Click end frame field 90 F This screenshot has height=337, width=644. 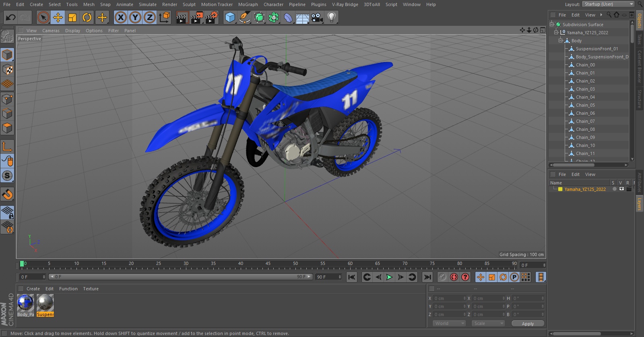pyautogui.click(x=328, y=277)
